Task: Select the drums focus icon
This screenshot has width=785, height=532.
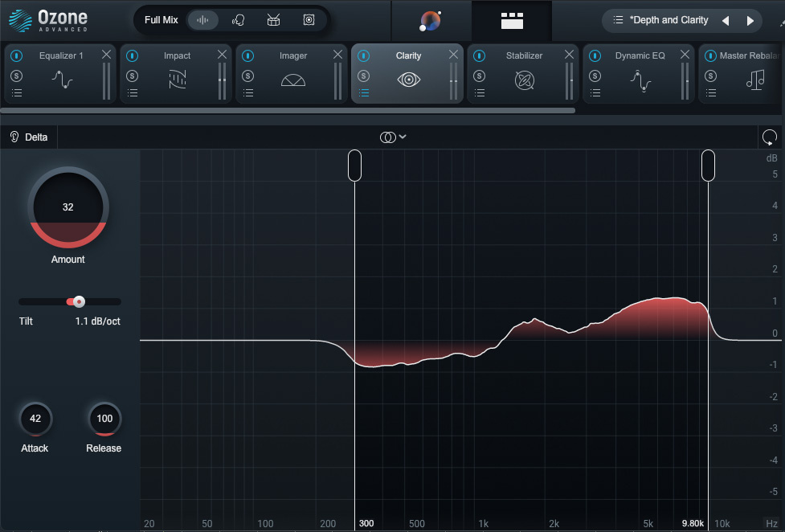Action: click(273, 20)
